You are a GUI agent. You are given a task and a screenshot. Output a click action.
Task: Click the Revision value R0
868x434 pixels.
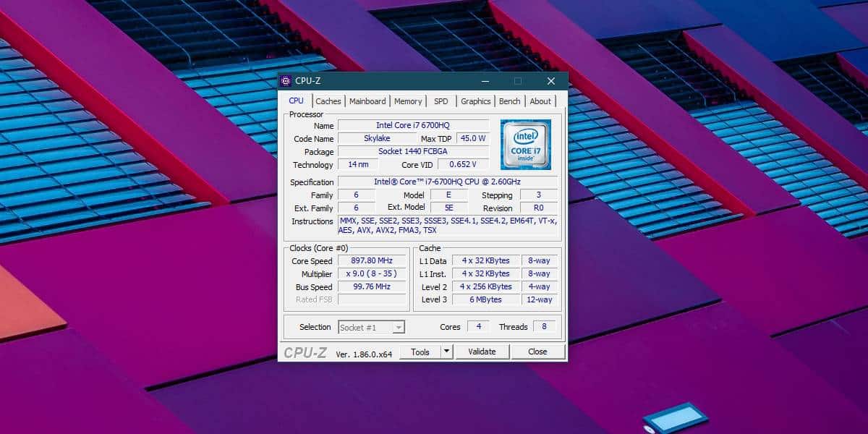[x=539, y=208]
